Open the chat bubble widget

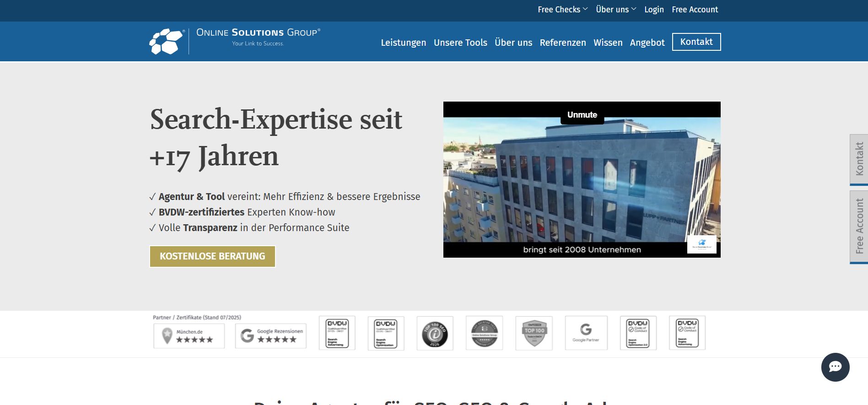tap(835, 367)
